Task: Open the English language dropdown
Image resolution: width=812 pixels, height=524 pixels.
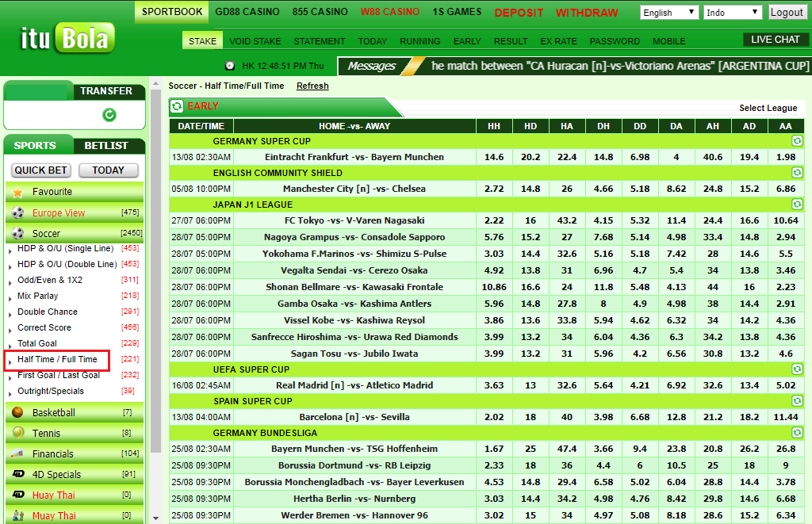Action: (669, 13)
